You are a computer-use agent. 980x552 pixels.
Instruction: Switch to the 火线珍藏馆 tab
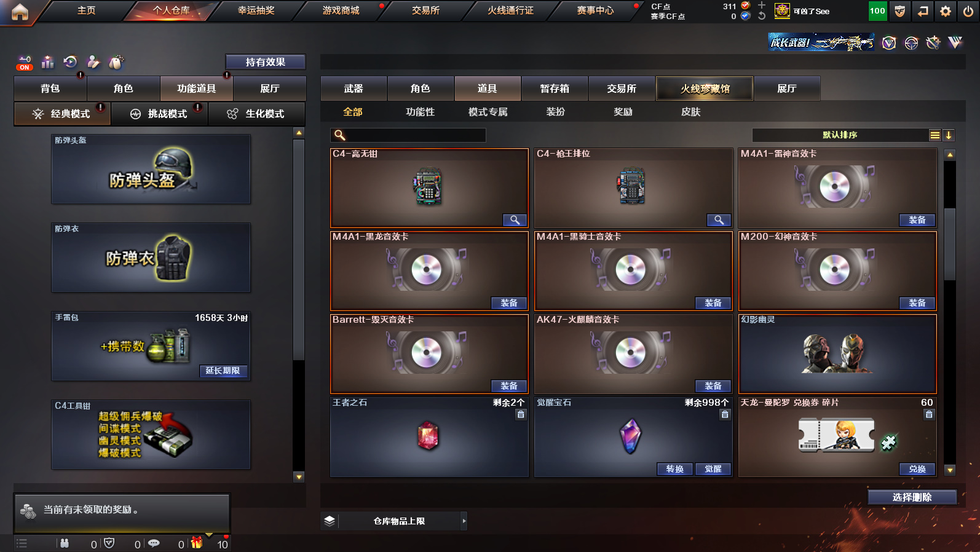705,89
